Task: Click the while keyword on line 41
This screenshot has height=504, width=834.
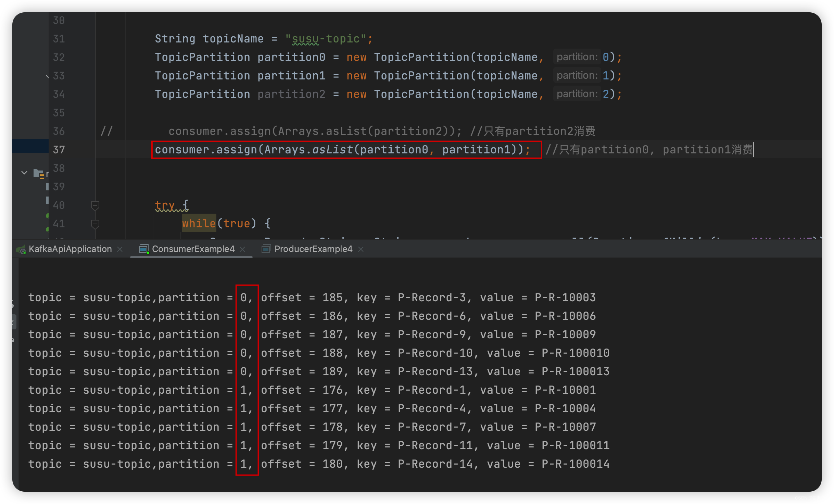Action: point(199,224)
